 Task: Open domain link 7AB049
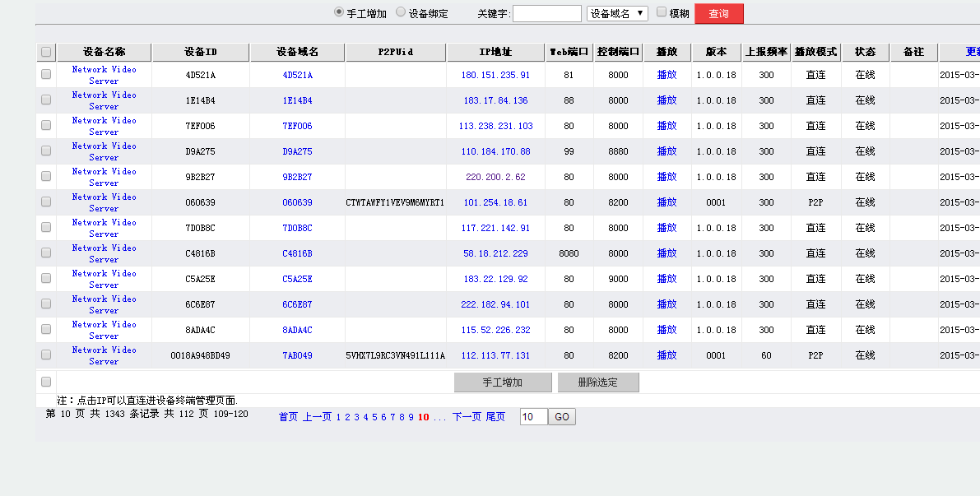pyautogui.click(x=298, y=355)
